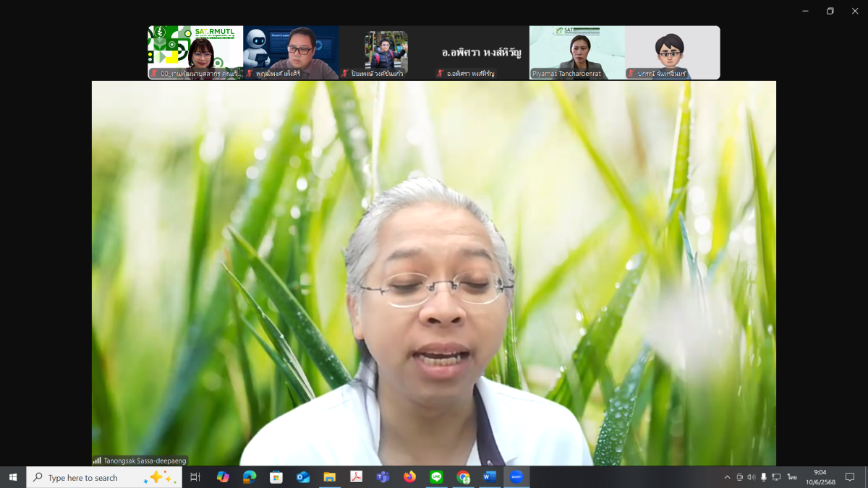The height and width of the screenshot is (488, 868).
Task: Click the microphone icon in the system tray
Action: 763,477
